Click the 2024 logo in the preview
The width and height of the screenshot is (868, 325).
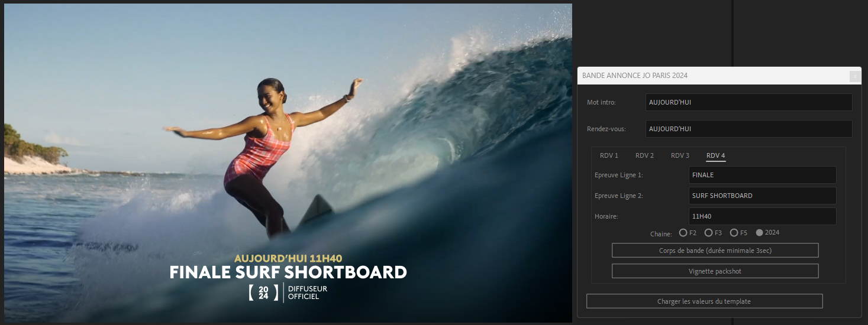[x=263, y=292]
